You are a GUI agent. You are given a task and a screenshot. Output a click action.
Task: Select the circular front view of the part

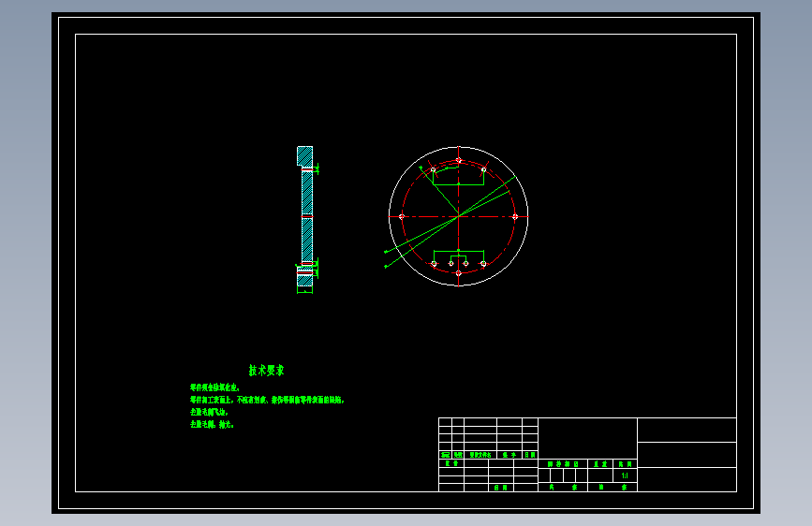coord(458,216)
